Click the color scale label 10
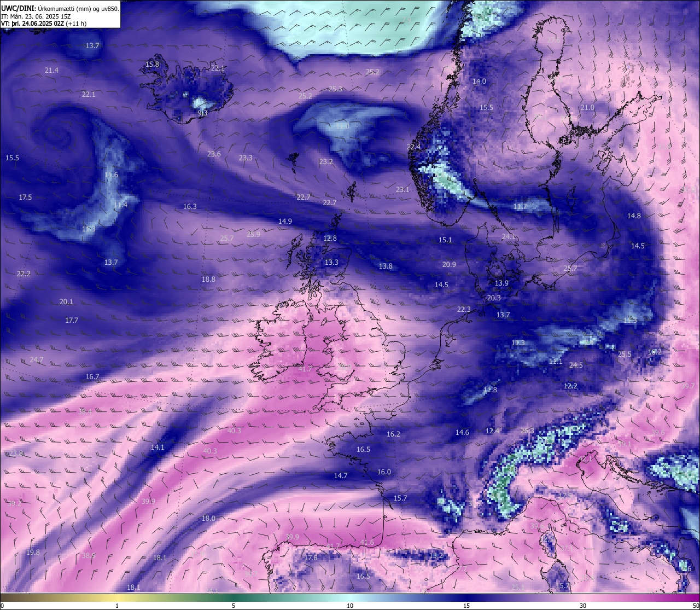 tap(350, 606)
